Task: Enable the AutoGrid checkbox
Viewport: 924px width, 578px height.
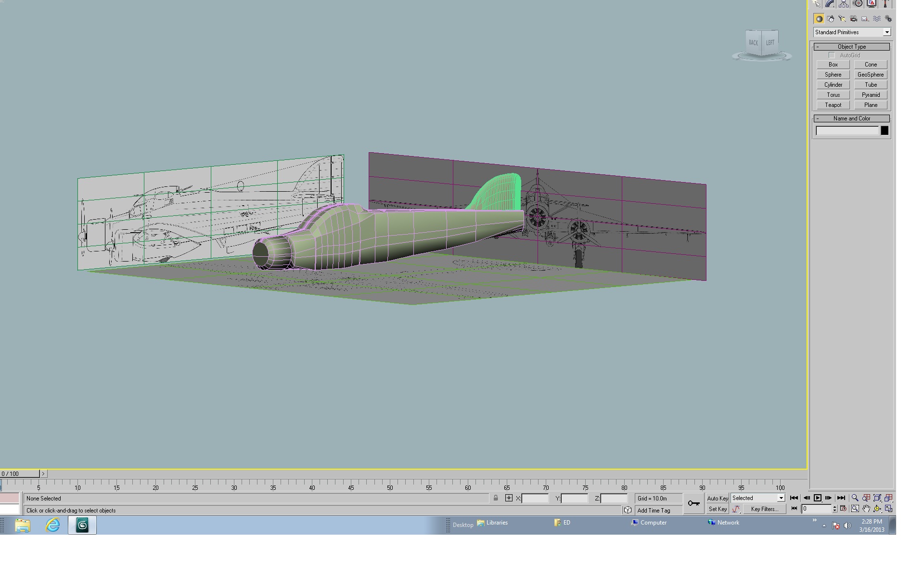Action: point(832,55)
